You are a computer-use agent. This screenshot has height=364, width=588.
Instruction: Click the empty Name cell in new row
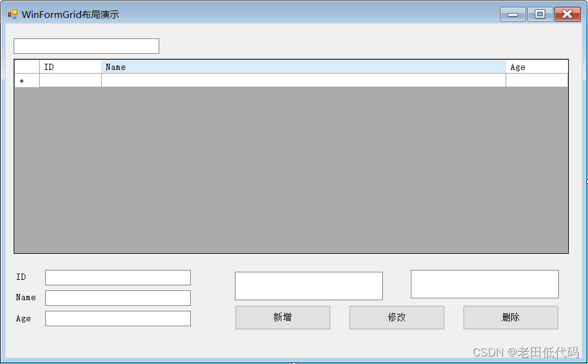tap(304, 80)
